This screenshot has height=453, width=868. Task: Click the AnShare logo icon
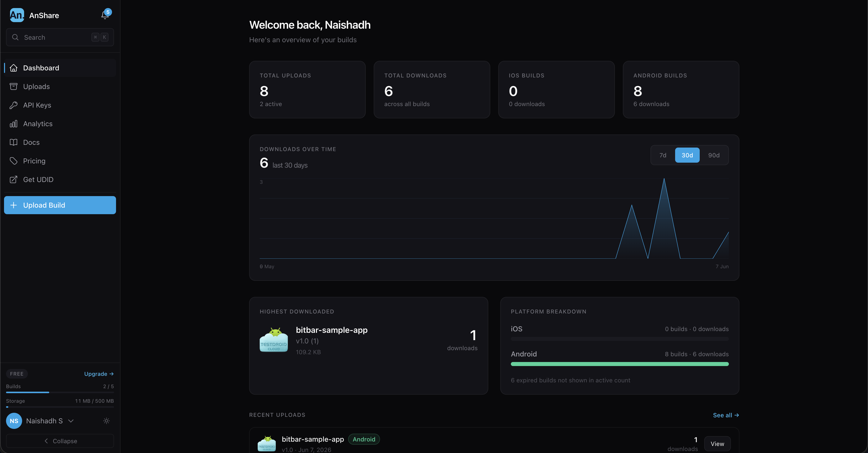[x=17, y=15]
